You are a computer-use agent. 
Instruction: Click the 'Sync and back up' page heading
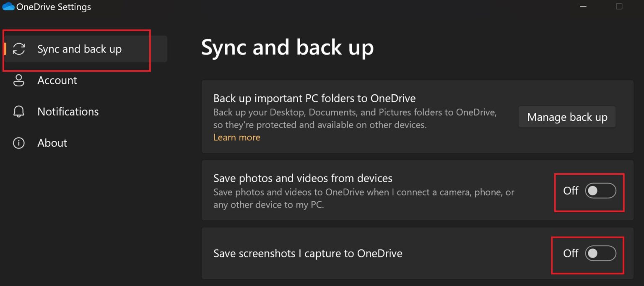(287, 47)
